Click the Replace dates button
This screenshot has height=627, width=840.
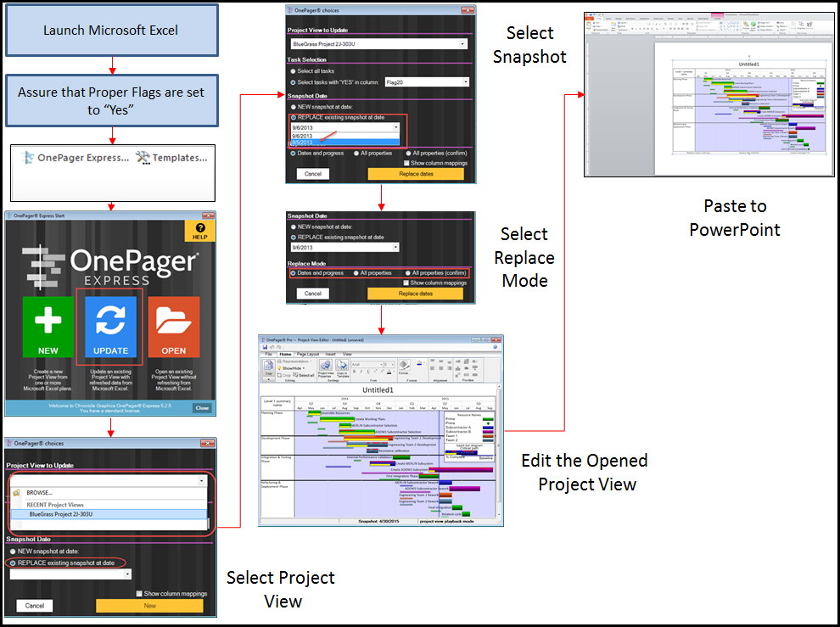417,174
